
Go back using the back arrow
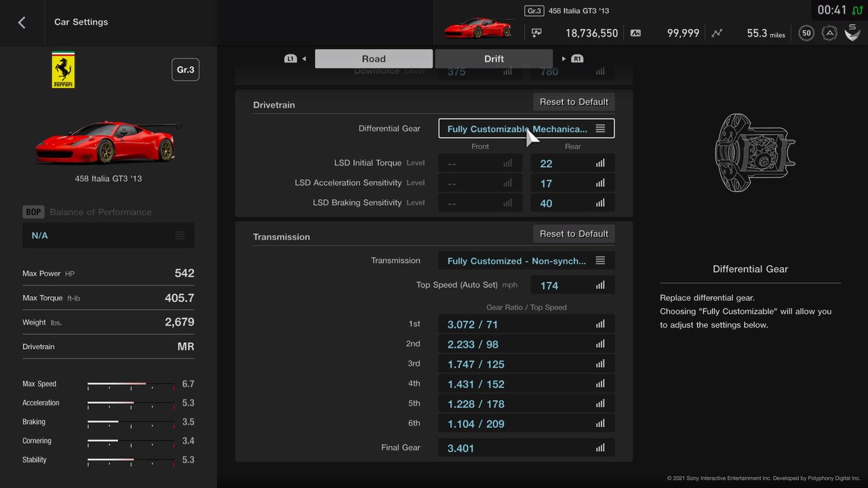click(x=21, y=22)
